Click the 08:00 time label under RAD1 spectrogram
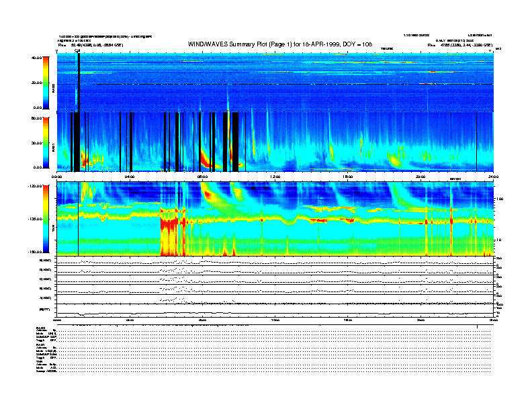The width and height of the screenshot is (532, 411). pos(203,177)
